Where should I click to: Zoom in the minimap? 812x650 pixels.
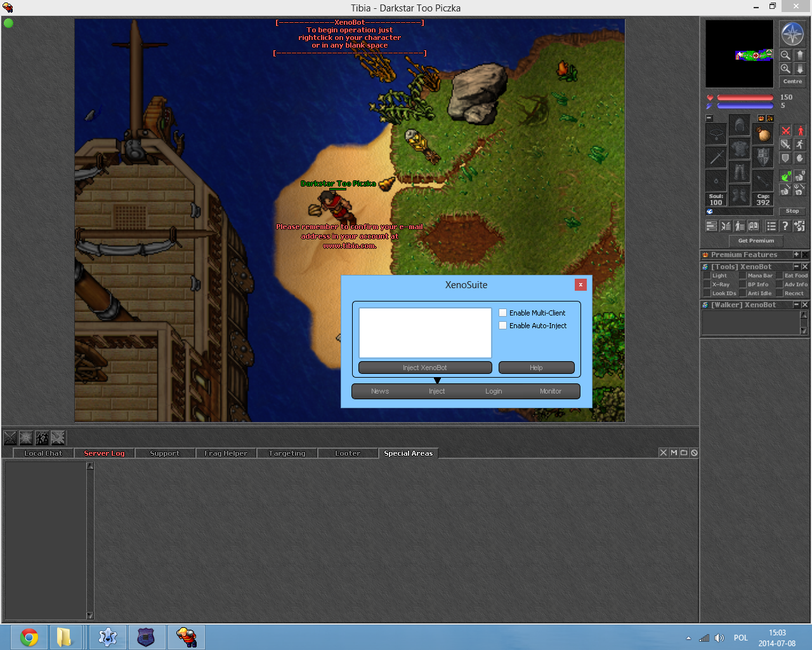click(x=785, y=69)
